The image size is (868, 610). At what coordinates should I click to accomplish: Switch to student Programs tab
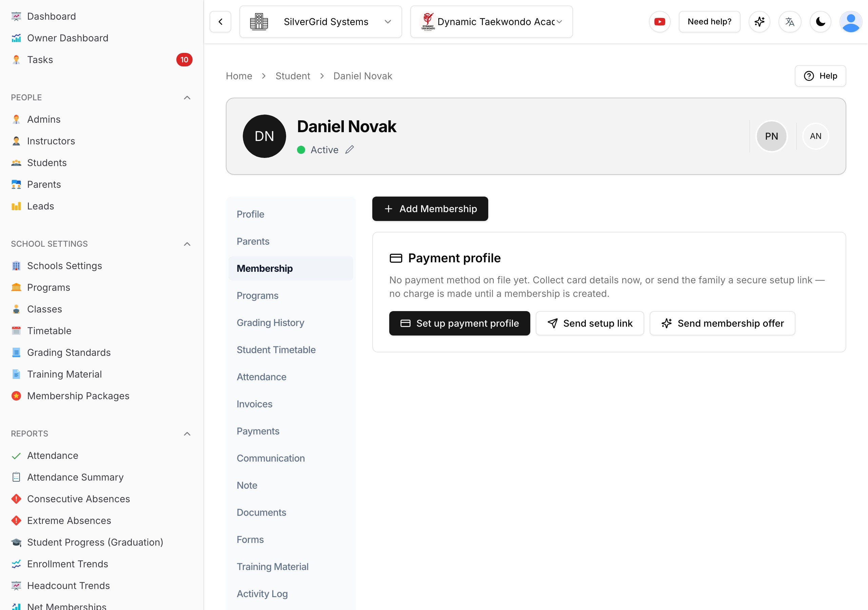pos(291,296)
